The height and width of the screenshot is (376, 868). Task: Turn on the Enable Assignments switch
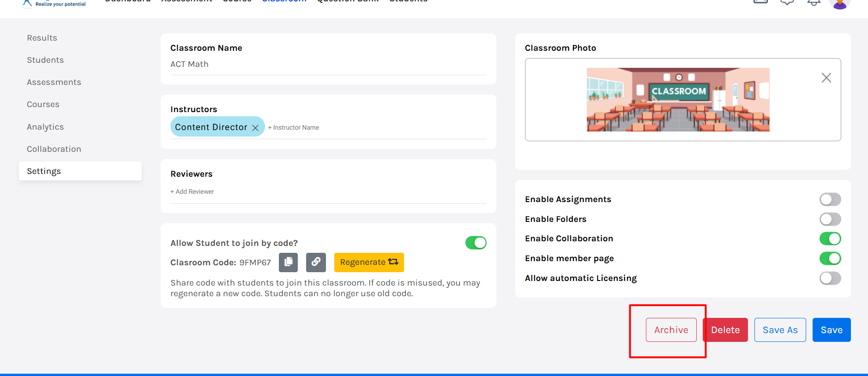[x=830, y=199]
